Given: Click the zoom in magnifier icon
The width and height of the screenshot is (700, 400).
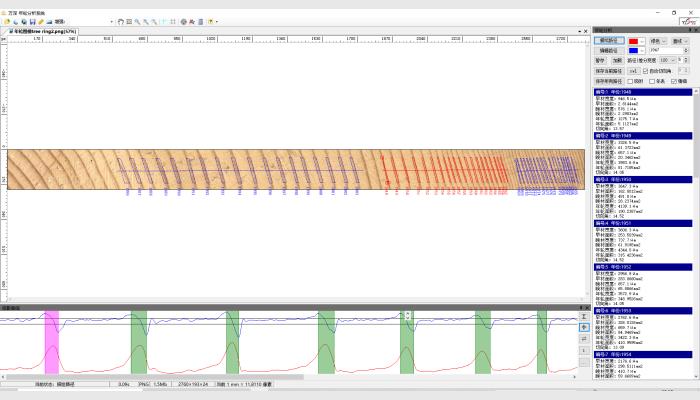Looking at the screenshot, I should [138, 20].
